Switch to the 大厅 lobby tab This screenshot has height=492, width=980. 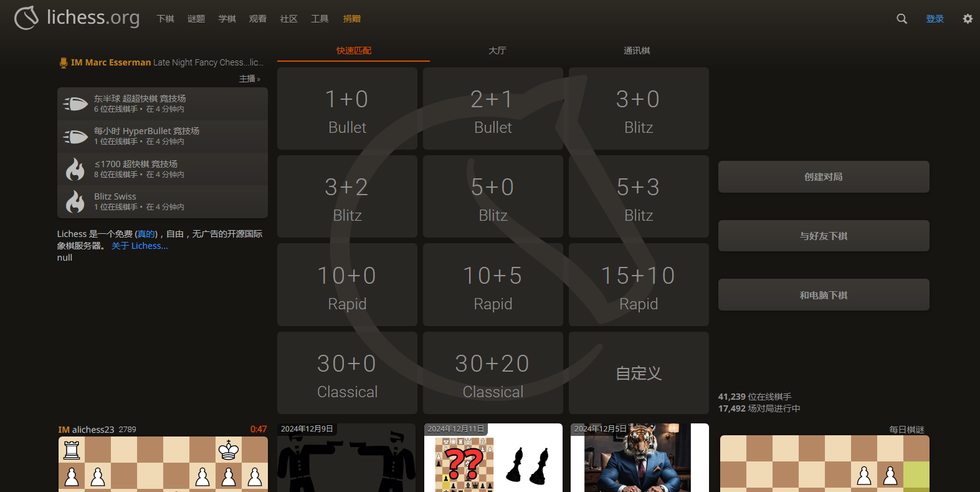click(497, 51)
